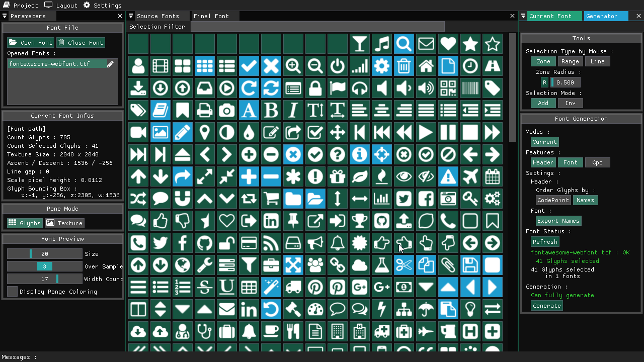The height and width of the screenshot is (362, 644).
Task: Collapse the Source Fonts pane arrow
Action: [131, 16]
